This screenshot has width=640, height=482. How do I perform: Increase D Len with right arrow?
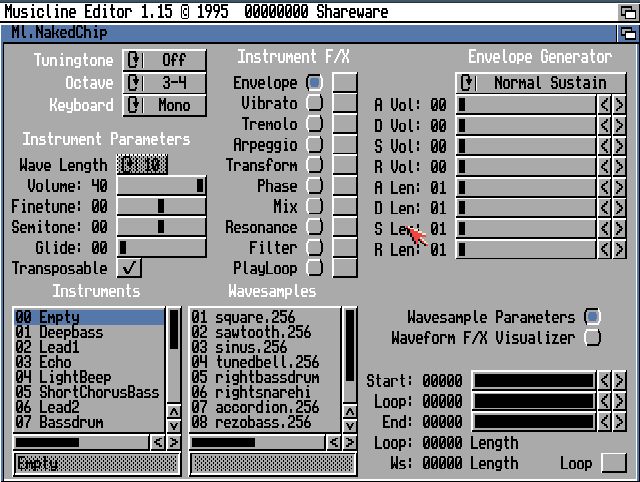click(619, 208)
